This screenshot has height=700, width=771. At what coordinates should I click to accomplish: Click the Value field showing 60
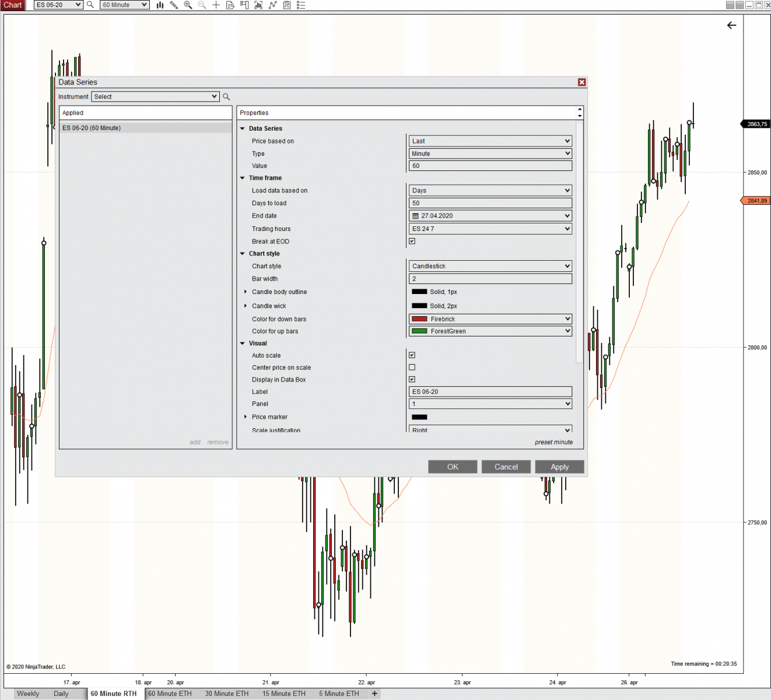(490, 166)
